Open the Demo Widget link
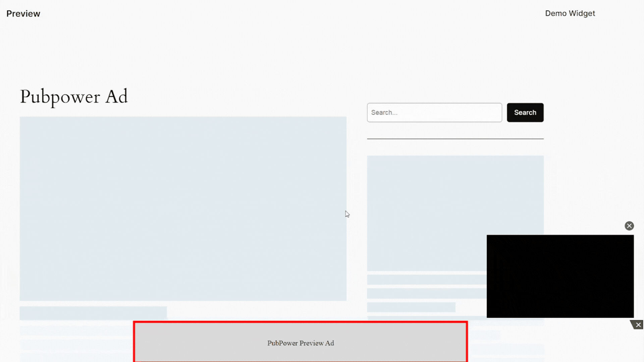 tap(570, 13)
